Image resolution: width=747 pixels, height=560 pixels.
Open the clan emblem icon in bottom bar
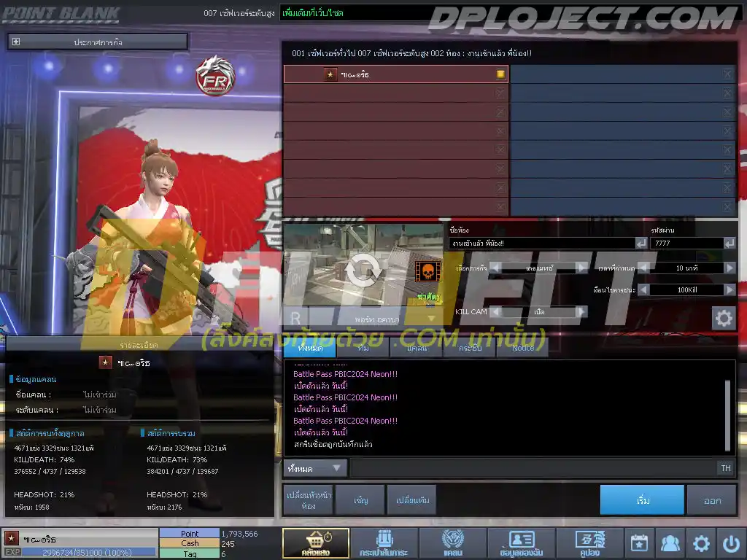(x=452, y=542)
